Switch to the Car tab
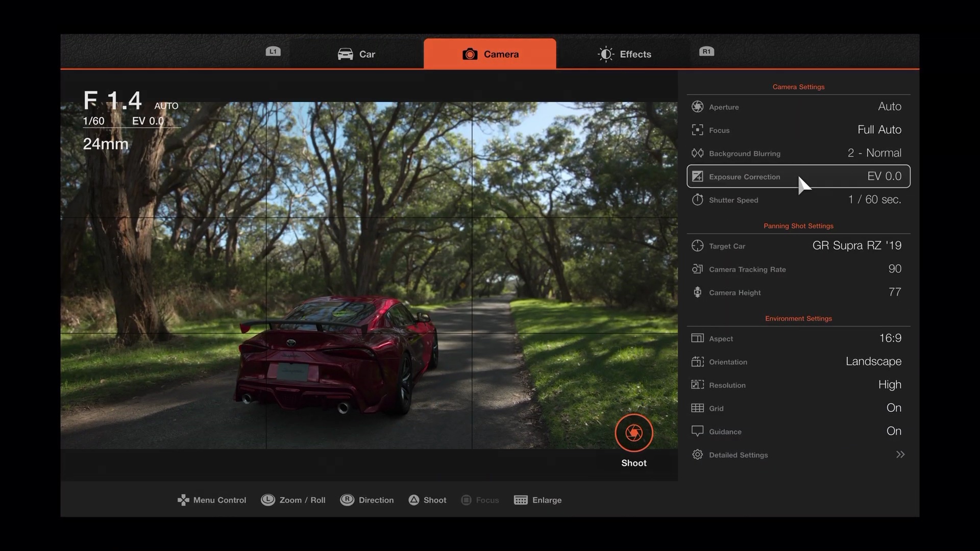980x551 pixels. point(356,54)
